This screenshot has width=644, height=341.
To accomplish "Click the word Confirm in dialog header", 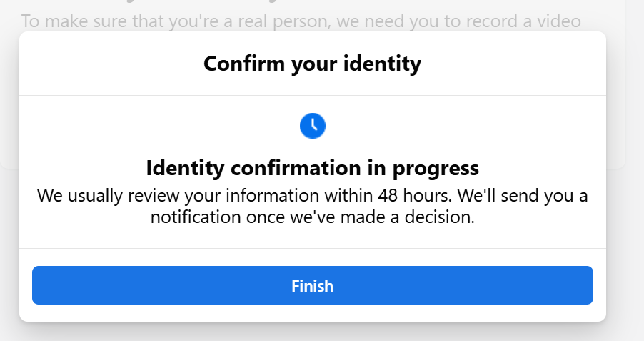I will (244, 64).
